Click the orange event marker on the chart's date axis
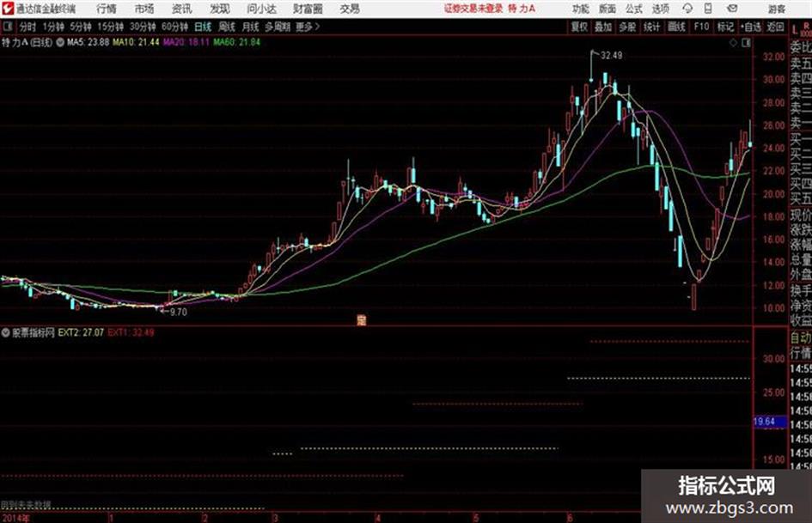 click(x=362, y=320)
